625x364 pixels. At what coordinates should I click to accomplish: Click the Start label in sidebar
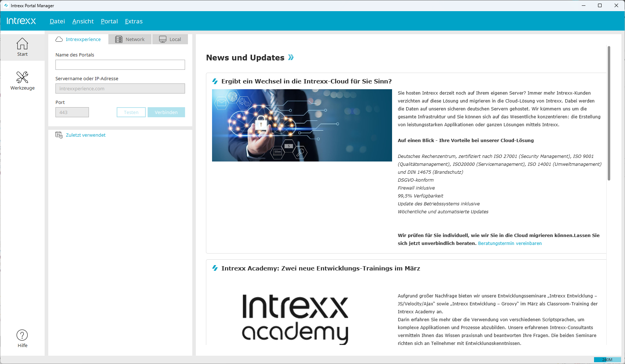tap(22, 54)
